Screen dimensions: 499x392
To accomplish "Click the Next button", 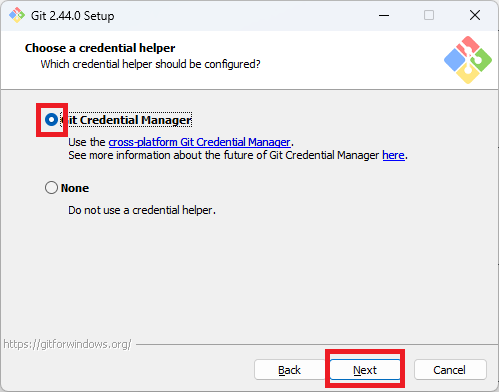I will pos(365,369).
